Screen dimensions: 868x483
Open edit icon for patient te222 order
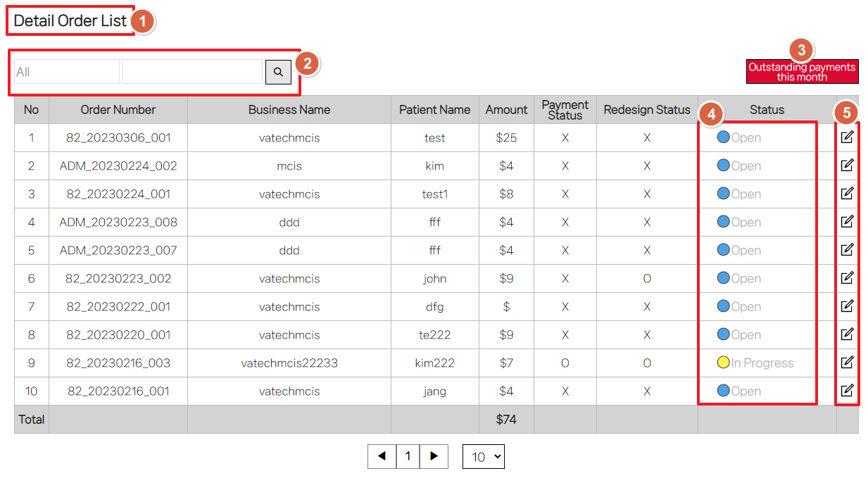click(847, 334)
